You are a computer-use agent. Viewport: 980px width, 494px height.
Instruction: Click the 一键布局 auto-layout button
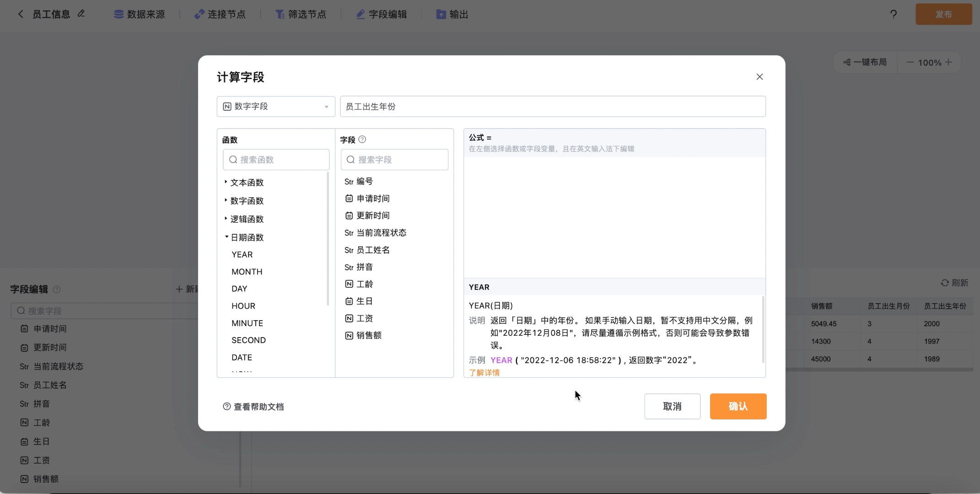pyautogui.click(x=865, y=62)
